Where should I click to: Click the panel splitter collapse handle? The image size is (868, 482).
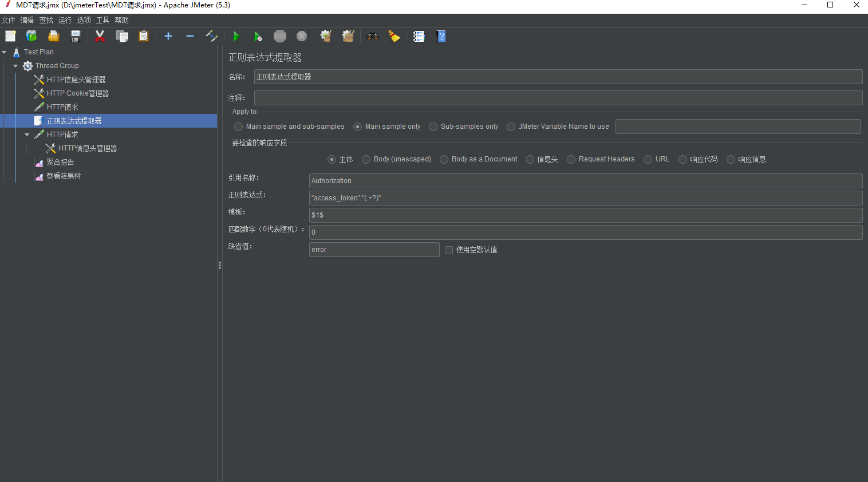pyautogui.click(x=220, y=266)
